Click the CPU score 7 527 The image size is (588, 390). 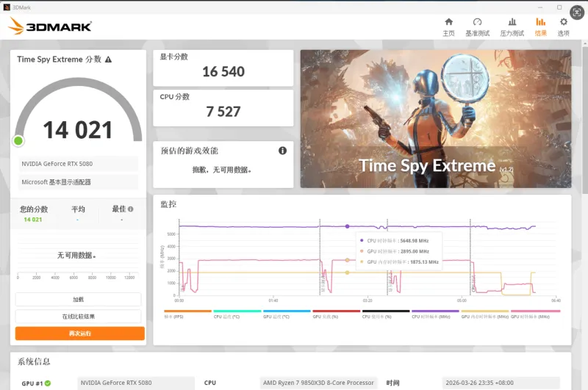[x=223, y=112]
